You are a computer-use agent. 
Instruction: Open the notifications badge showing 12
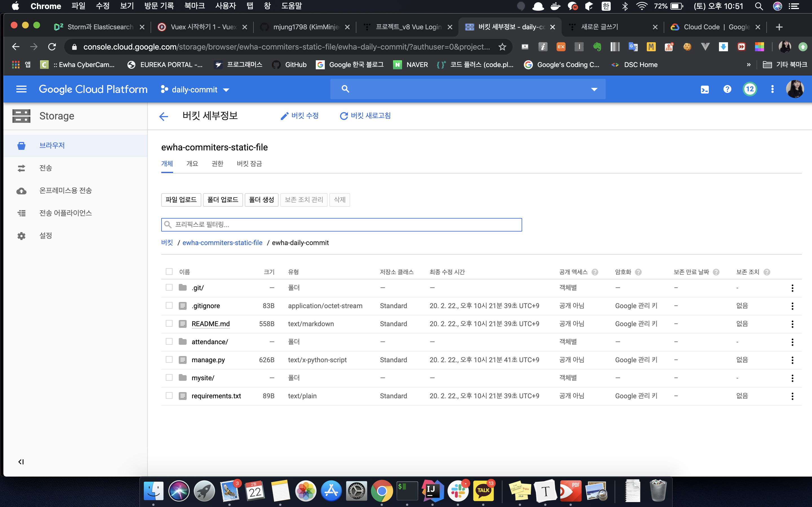coord(750,89)
